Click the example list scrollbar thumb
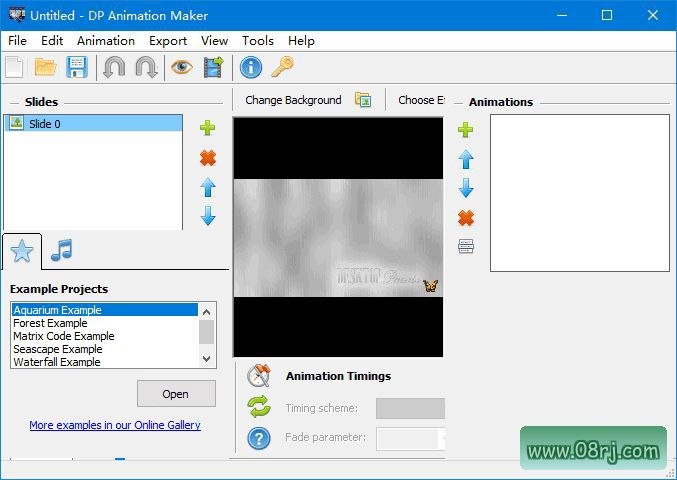 pos(206,332)
